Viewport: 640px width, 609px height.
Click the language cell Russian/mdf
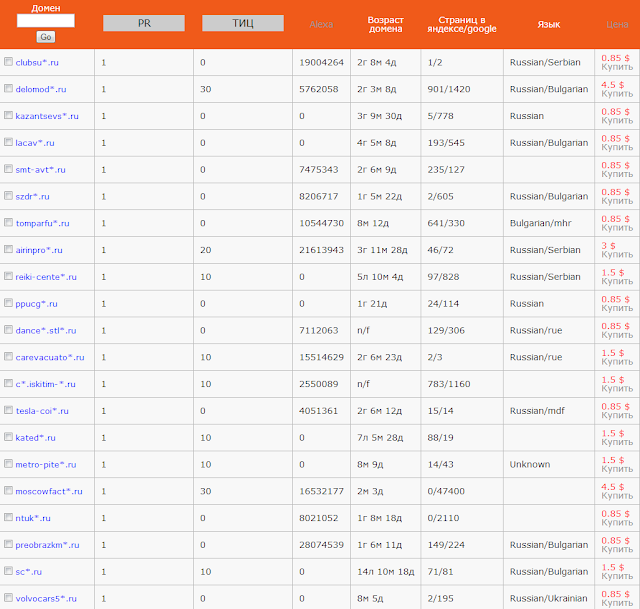(x=537, y=411)
